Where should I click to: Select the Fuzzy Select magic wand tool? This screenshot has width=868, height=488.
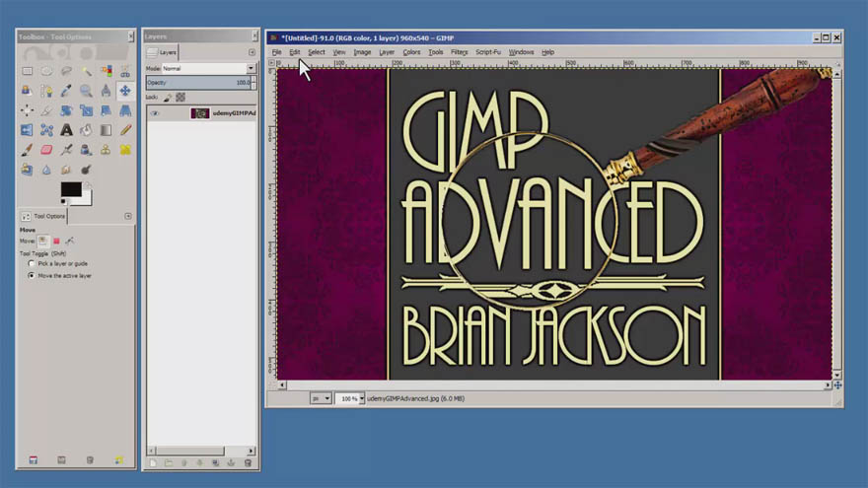[87, 71]
